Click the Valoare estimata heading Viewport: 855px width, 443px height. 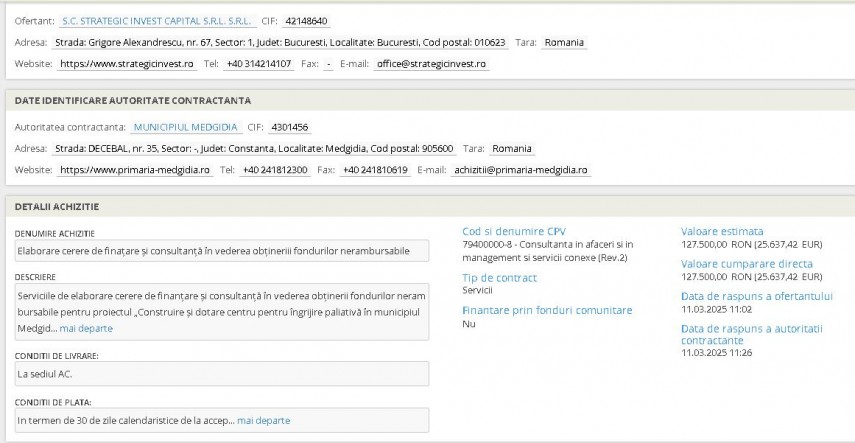tap(722, 231)
